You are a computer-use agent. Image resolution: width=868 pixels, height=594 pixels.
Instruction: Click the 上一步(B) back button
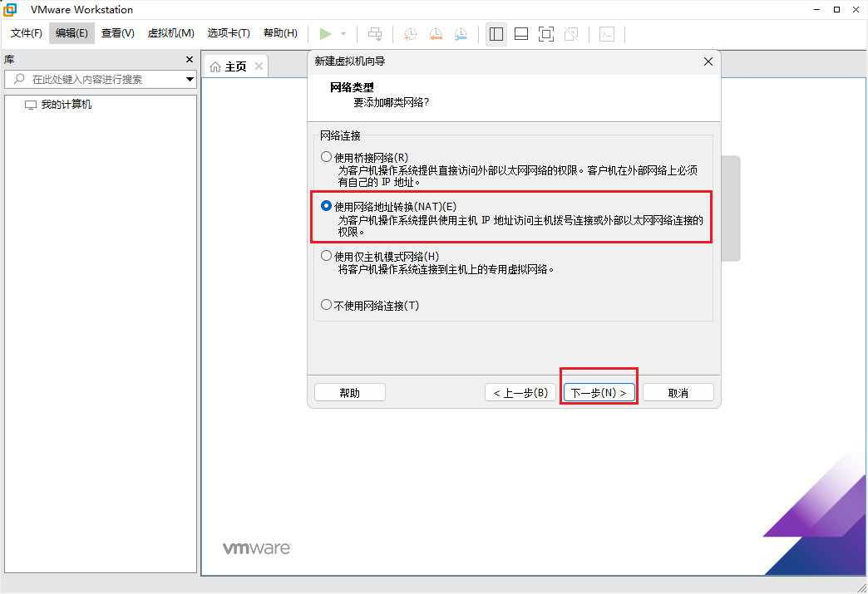[x=520, y=393]
